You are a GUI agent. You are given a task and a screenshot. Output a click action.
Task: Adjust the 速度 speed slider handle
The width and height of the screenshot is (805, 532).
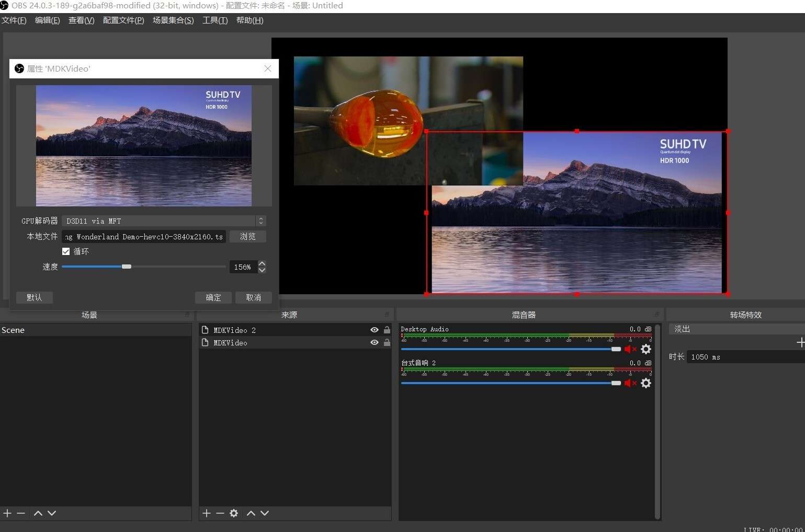pos(127,267)
